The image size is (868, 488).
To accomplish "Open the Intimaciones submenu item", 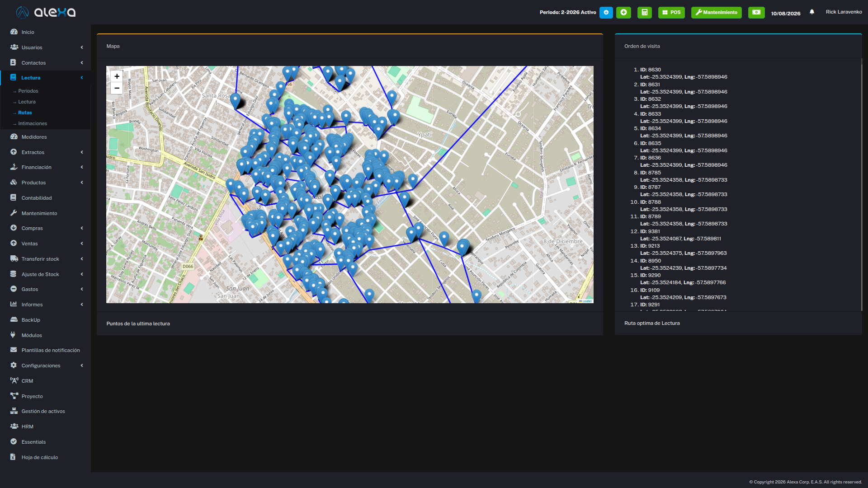I will 33,123.
